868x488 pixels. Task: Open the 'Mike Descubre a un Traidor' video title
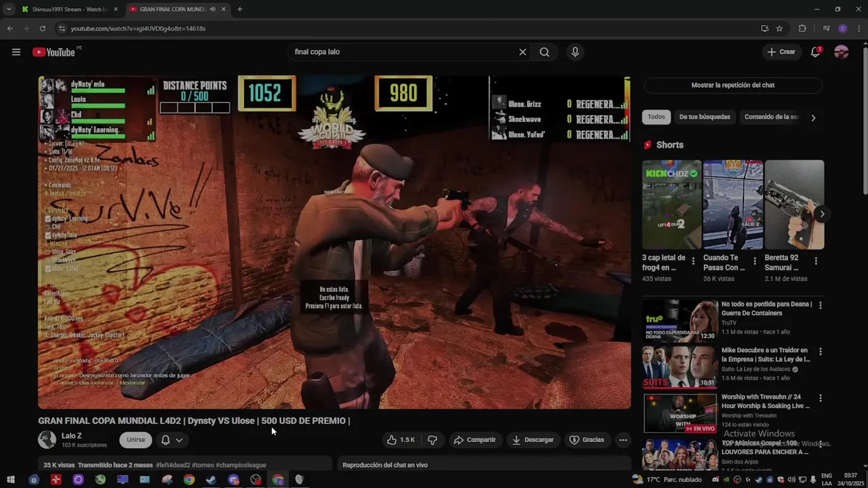pos(766,354)
